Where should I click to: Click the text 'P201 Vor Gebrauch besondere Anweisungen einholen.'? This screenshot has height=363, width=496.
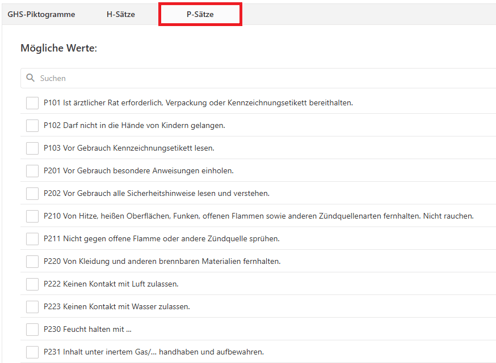point(139,171)
